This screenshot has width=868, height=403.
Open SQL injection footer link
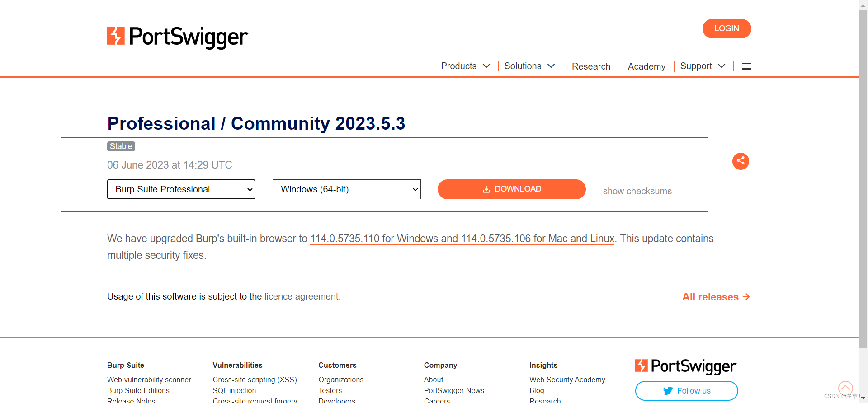(234, 390)
